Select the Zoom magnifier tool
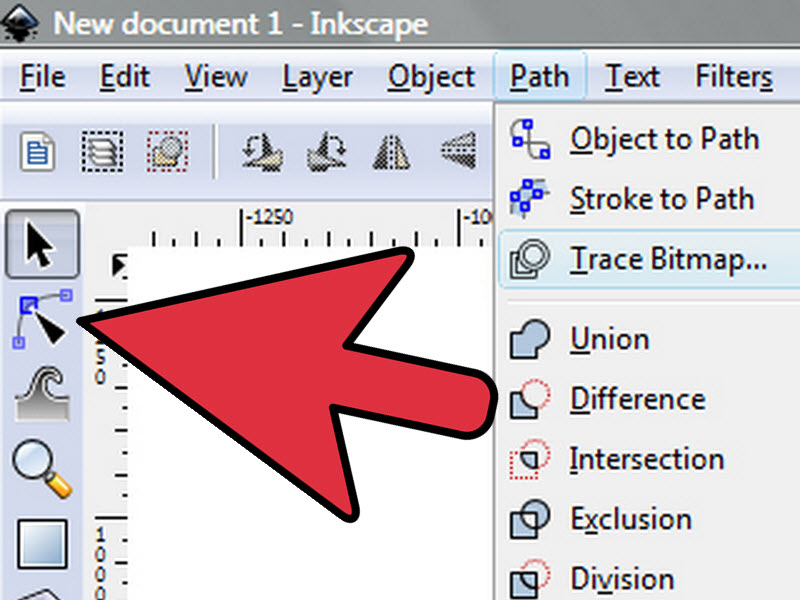This screenshot has width=800, height=600. click(42, 468)
